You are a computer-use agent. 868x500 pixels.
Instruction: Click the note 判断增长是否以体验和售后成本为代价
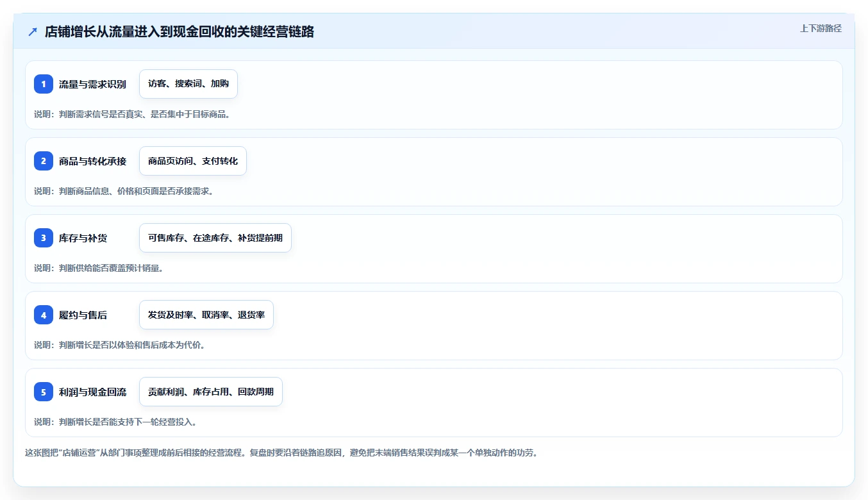click(119, 345)
